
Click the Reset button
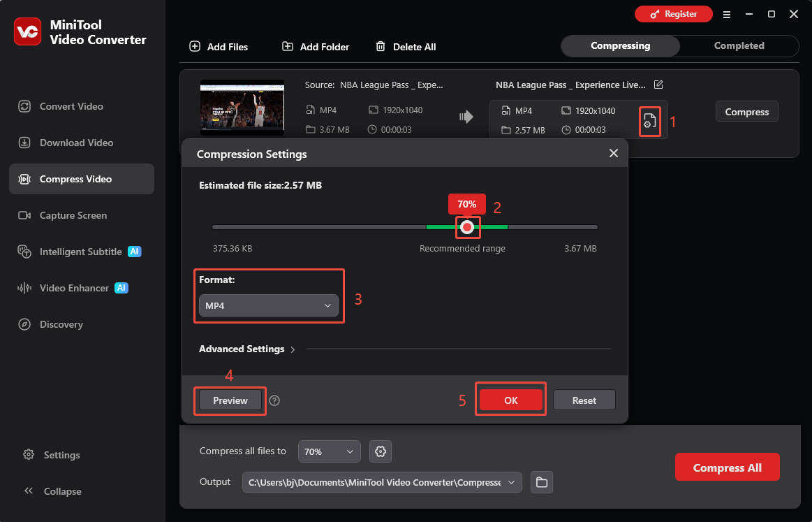[x=584, y=400]
